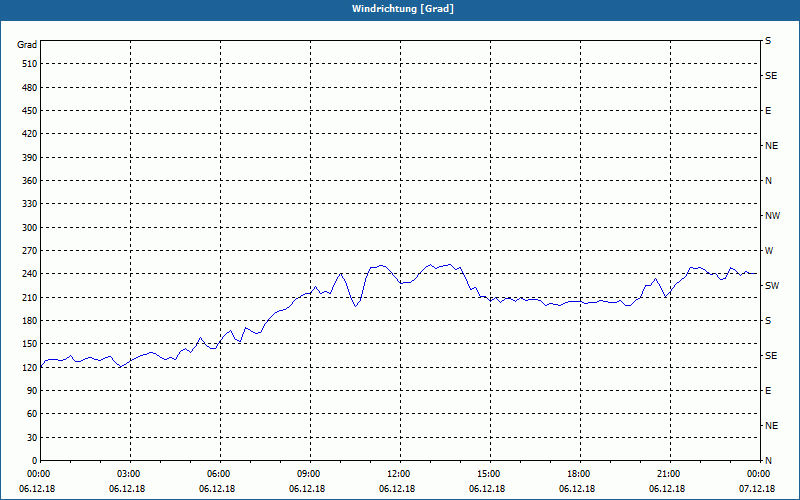Select the 150 y-axis tick label
This screenshot has width=800, height=500.
tap(30, 344)
